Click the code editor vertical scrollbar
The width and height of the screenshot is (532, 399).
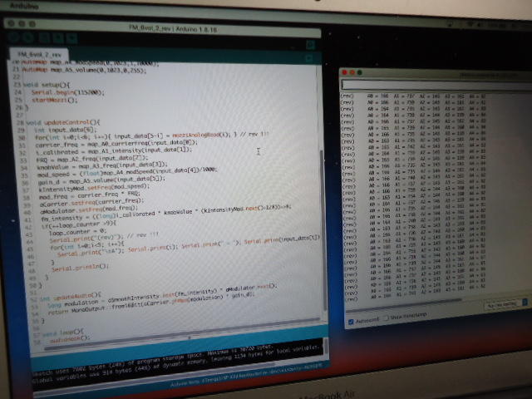click(322, 229)
